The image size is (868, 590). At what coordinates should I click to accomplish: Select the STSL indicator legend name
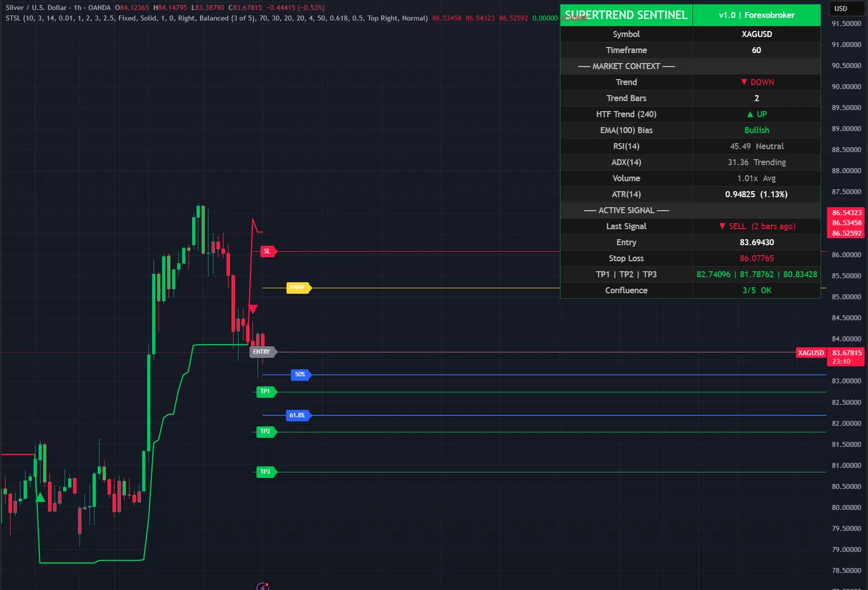(x=13, y=18)
